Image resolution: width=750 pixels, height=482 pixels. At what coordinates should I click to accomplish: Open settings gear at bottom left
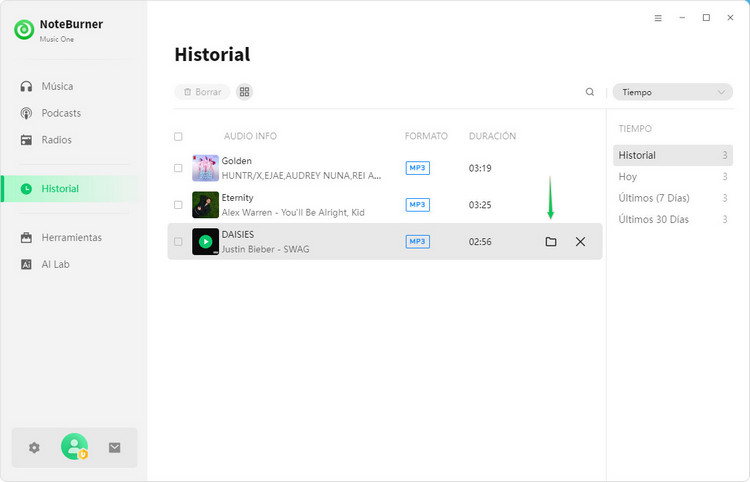coord(34,448)
